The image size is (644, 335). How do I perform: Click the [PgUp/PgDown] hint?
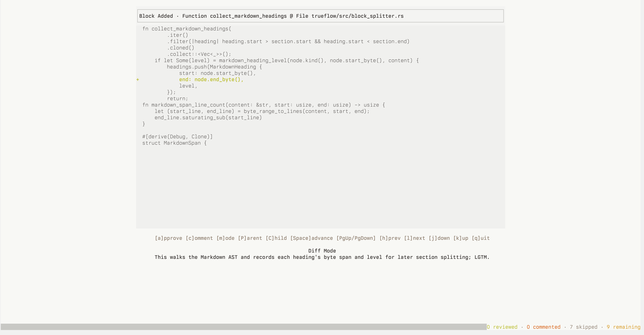coord(356,238)
